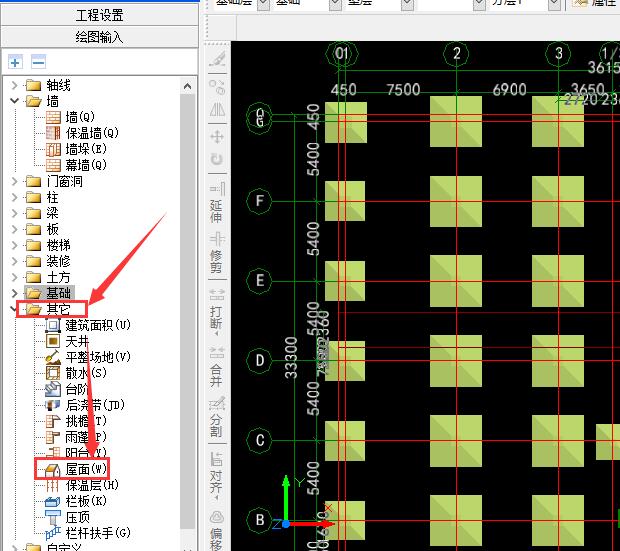The height and width of the screenshot is (551, 620).
Task: Select the rotate tool with the curved arrow
Action: 217,159
